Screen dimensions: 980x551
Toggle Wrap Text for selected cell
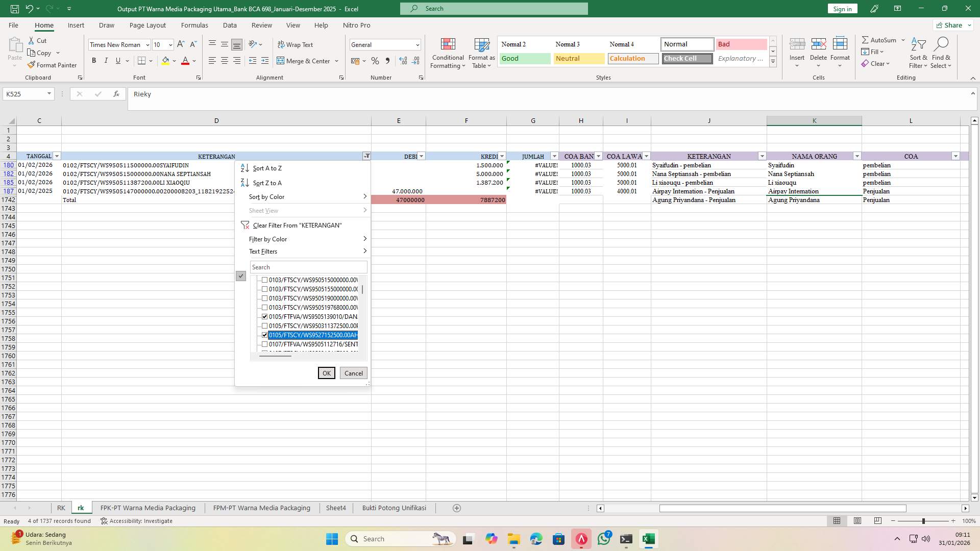296,44
